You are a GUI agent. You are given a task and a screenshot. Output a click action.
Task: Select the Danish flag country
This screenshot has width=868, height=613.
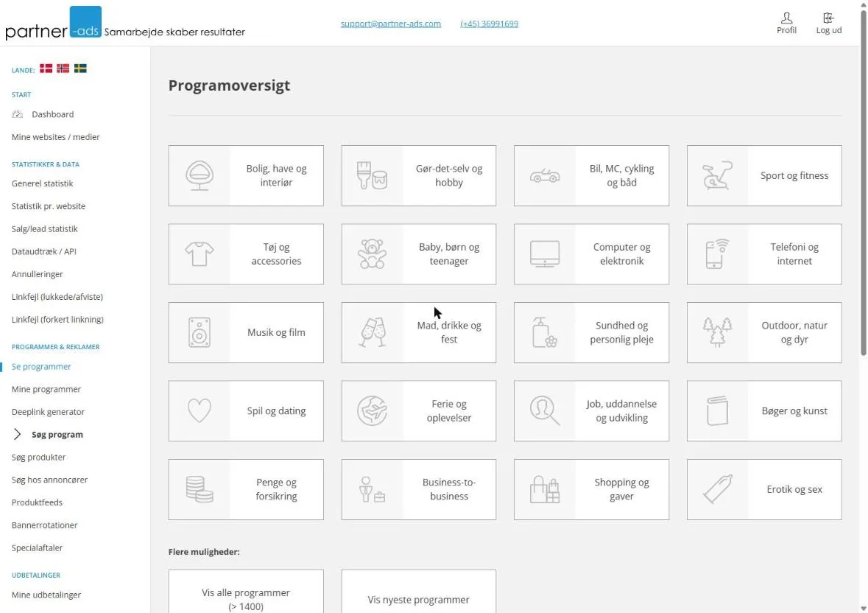(46, 69)
